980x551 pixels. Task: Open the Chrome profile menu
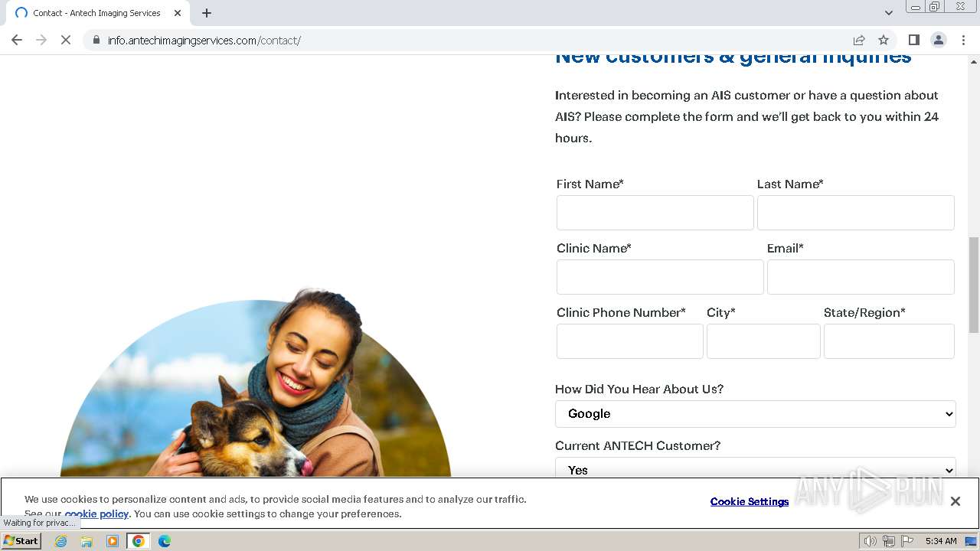(938, 40)
